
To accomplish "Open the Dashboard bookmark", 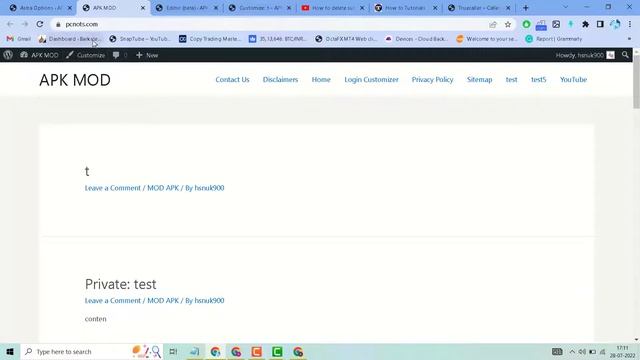I will pos(68,39).
